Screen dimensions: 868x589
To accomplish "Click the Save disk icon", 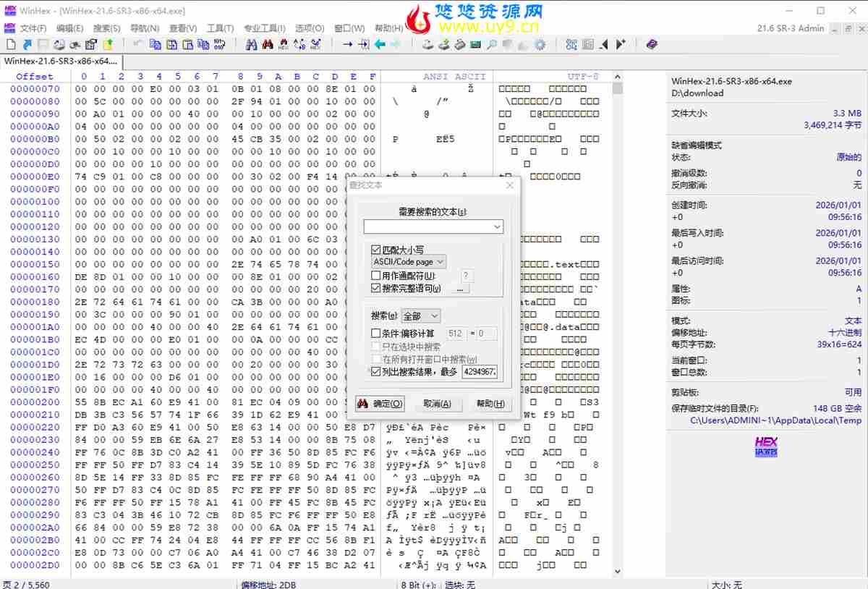I will pos(42,44).
